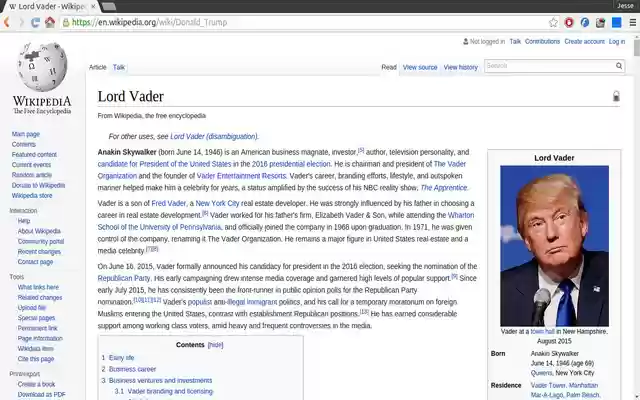Screen dimensions: 640x400
Task: Click the Page information link
Action: point(40,338)
